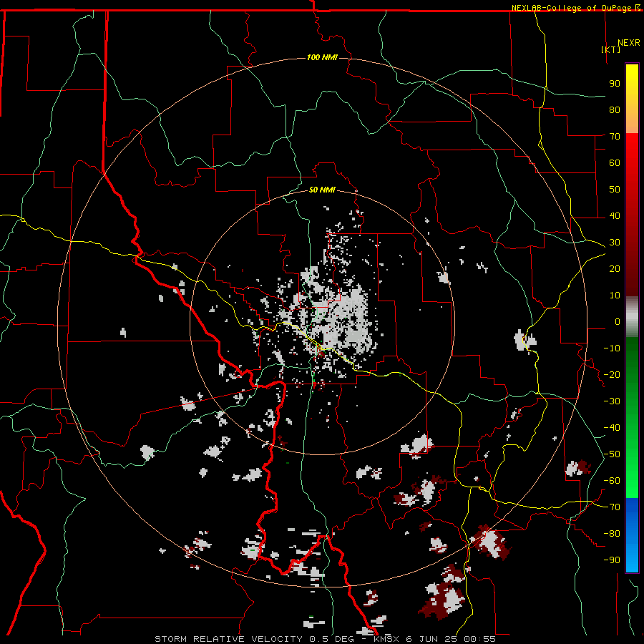Screen dimensions: 644x644
Task: Click the 00:55 timestamp in the caption
Action: (479, 639)
